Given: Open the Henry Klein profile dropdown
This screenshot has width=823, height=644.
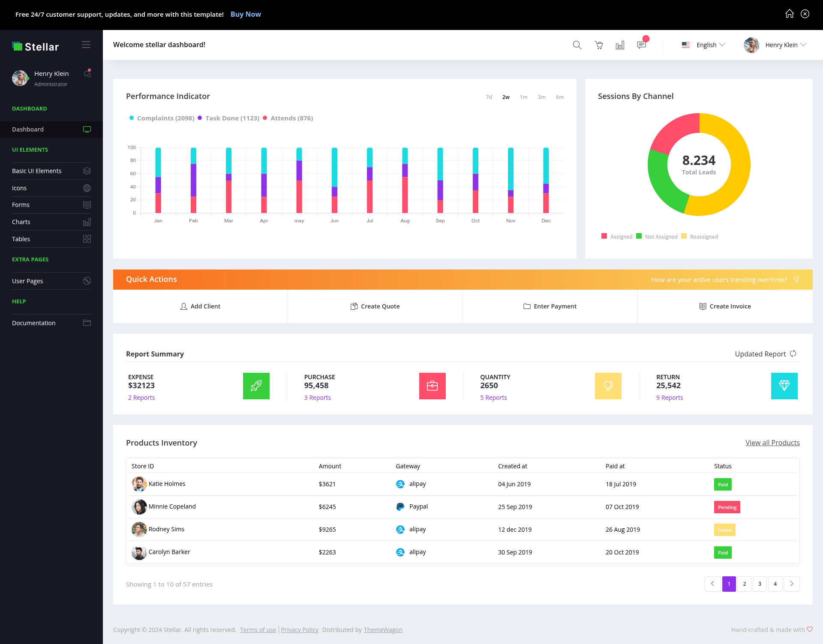Looking at the screenshot, I should pyautogui.click(x=775, y=45).
